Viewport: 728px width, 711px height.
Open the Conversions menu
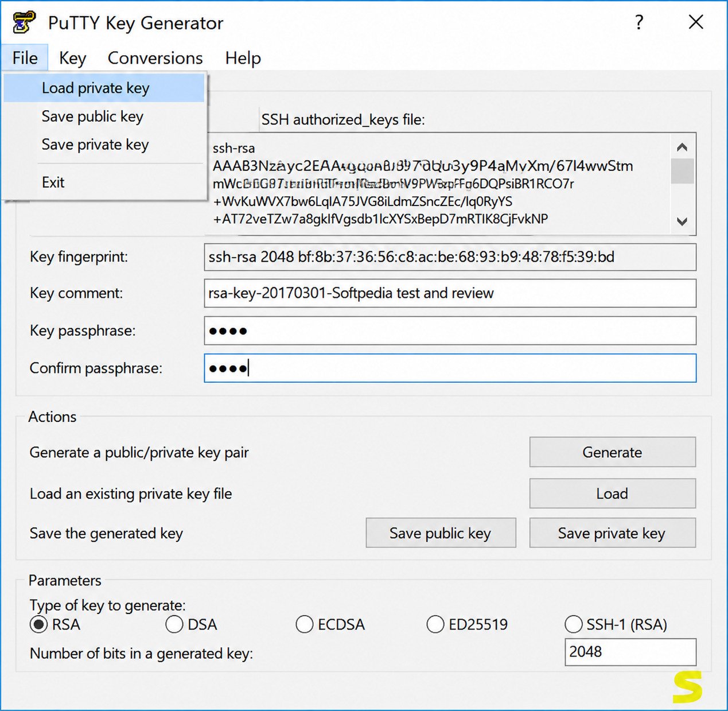coord(155,58)
